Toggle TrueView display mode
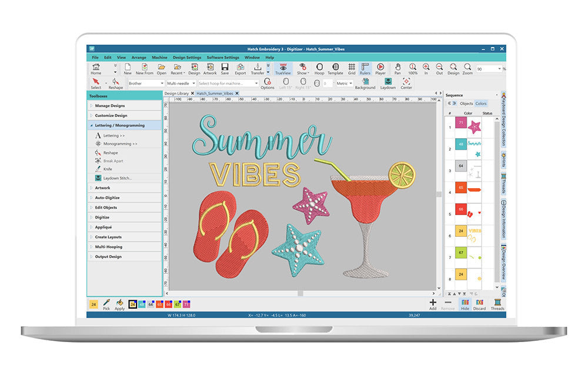The height and width of the screenshot is (375, 588). point(283,69)
